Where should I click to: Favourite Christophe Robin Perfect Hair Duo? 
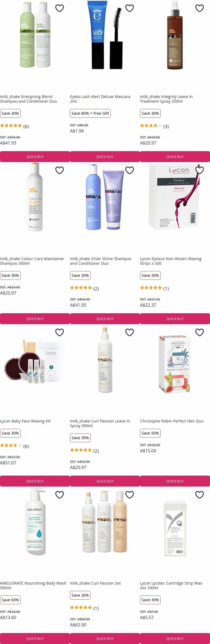pos(199,332)
